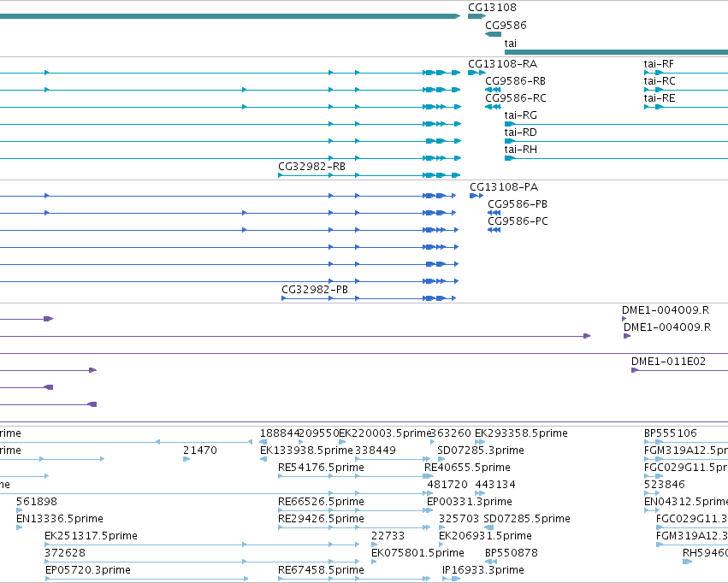
Task: Select the CG9586-RC transcript label
Action: (x=515, y=98)
